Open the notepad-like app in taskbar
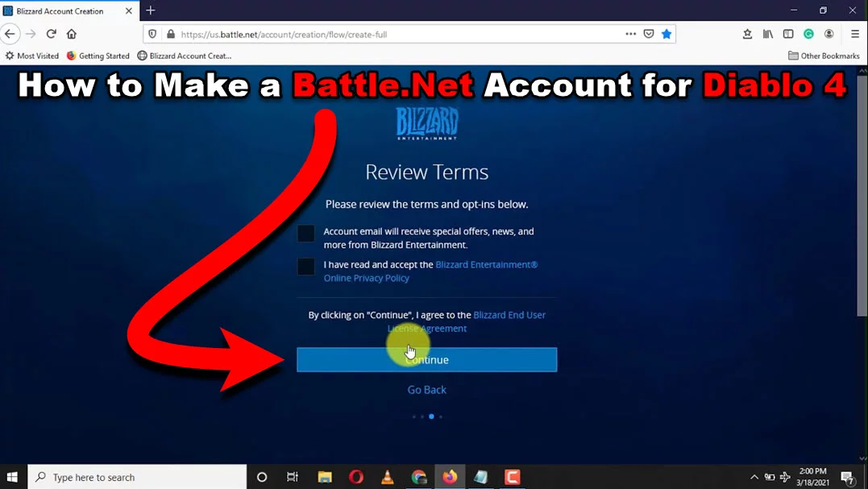The image size is (868, 489). pyautogui.click(x=481, y=477)
